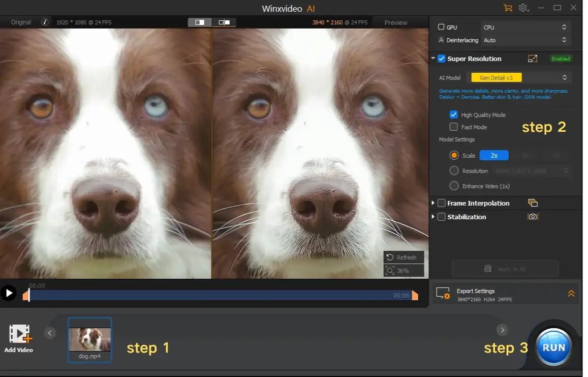The height and width of the screenshot is (377, 588).
Task: Open the AI Model Gen Detail v3 dropdown
Action: 519,78
